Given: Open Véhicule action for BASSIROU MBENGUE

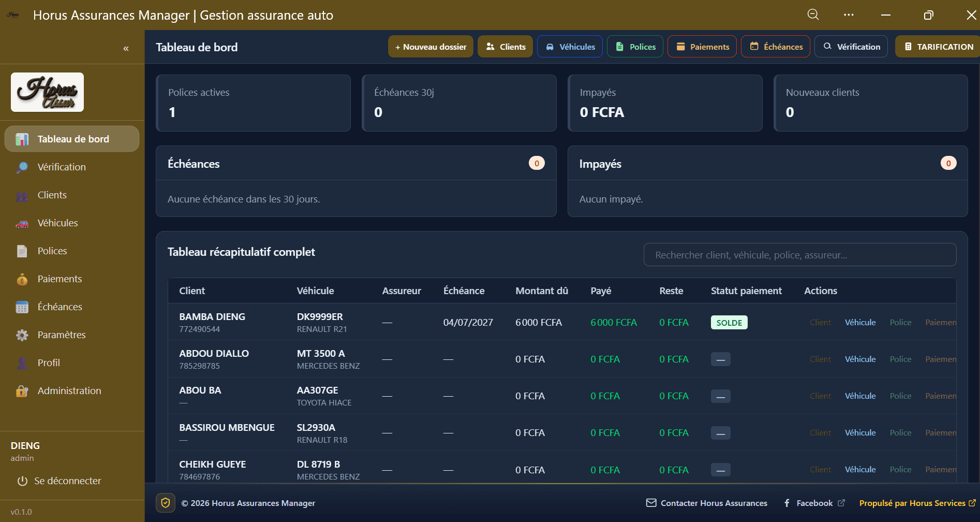Looking at the screenshot, I should 860,432.
